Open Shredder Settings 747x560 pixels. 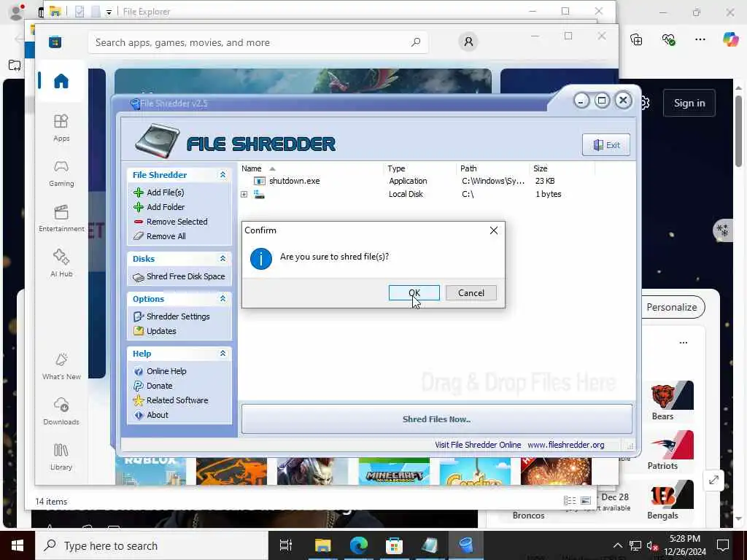pos(178,316)
